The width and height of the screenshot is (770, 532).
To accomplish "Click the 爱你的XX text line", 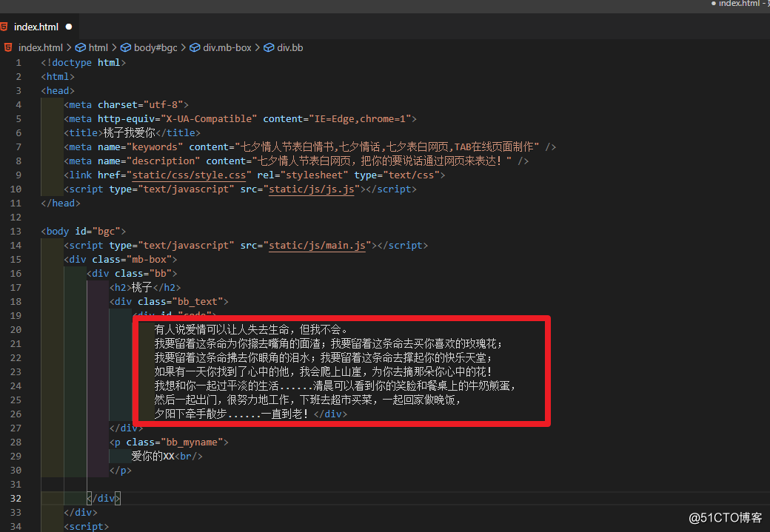I will [x=167, y=457].
